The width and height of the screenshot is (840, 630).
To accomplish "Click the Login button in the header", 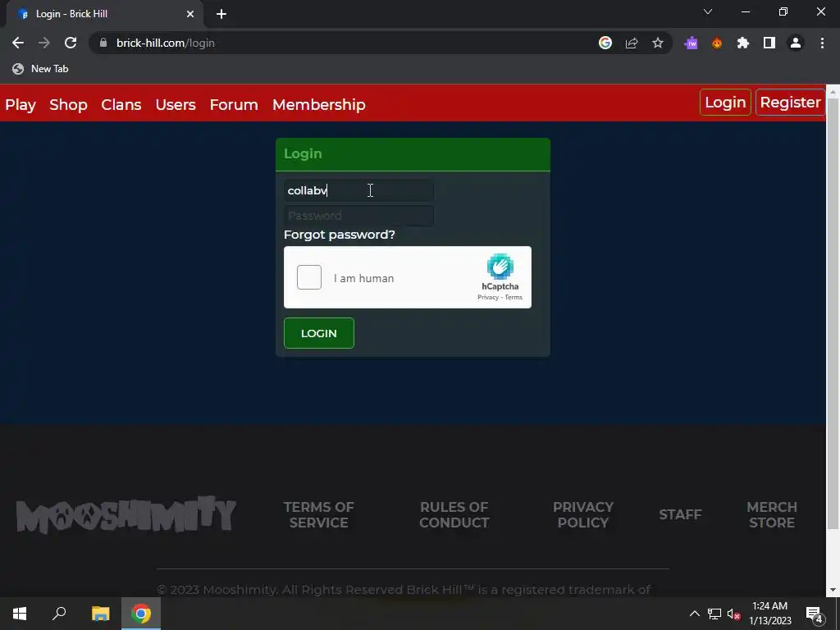I will (725, 103).
